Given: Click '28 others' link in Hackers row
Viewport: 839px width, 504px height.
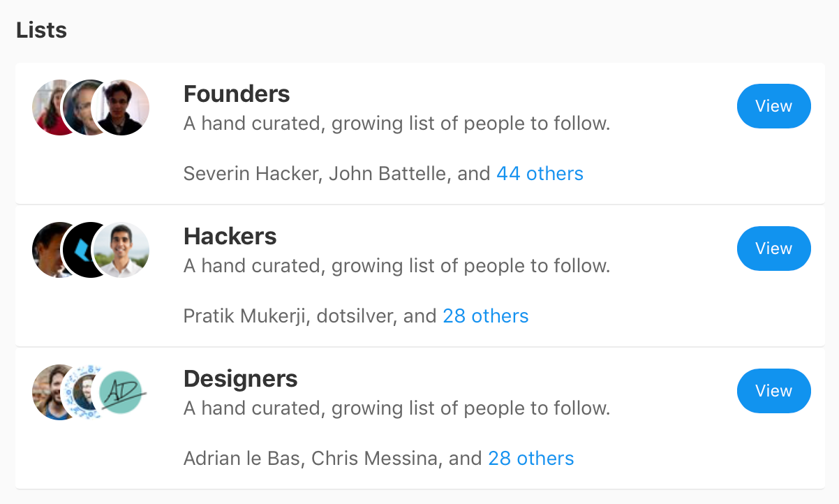Looking at the screenshot, I should click(x=485, y=316).
